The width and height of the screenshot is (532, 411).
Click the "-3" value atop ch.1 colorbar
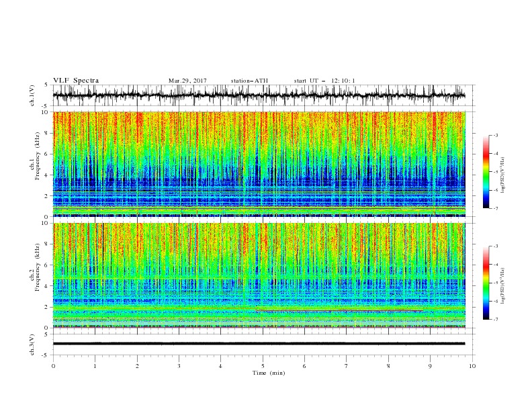[x=496, y=135]
